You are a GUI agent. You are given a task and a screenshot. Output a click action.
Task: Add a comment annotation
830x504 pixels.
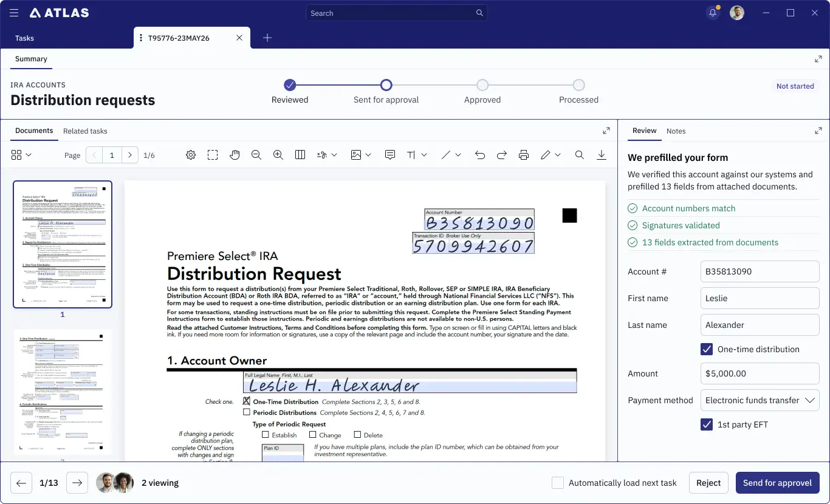[390, 155]
